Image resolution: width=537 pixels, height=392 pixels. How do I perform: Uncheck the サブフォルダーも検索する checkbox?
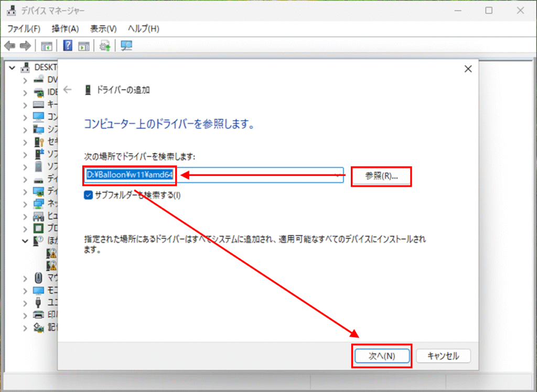pos(88,195)
